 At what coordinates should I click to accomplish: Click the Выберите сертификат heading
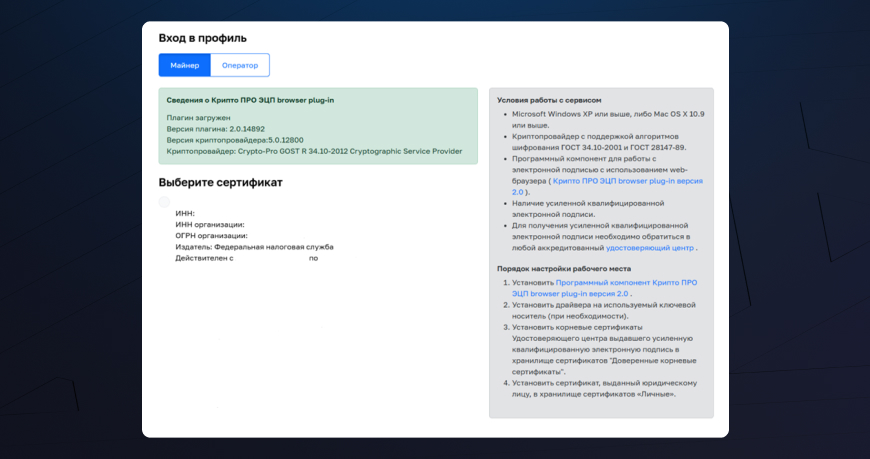[220, 182]
